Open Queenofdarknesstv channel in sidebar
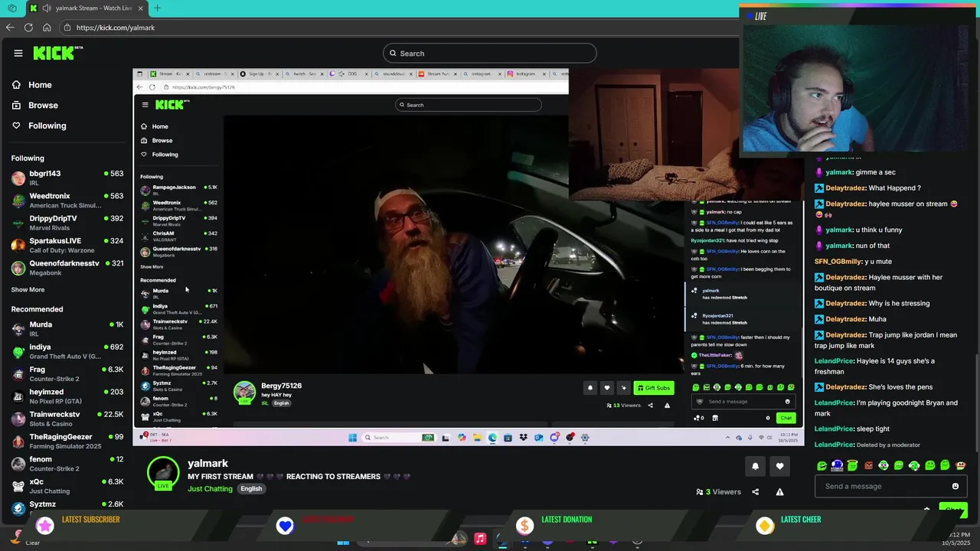Screen dimensions: 980x551 (x=67, y=268)
